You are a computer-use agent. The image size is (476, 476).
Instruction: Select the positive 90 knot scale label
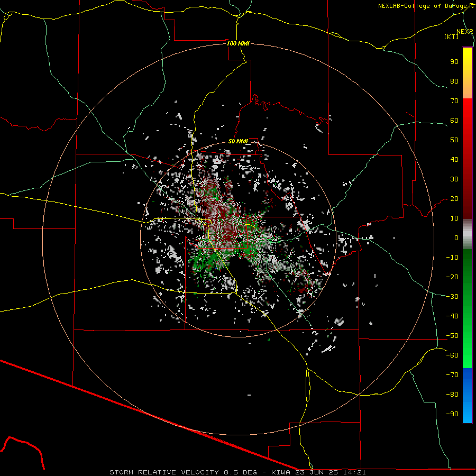(x=454, y=62)
